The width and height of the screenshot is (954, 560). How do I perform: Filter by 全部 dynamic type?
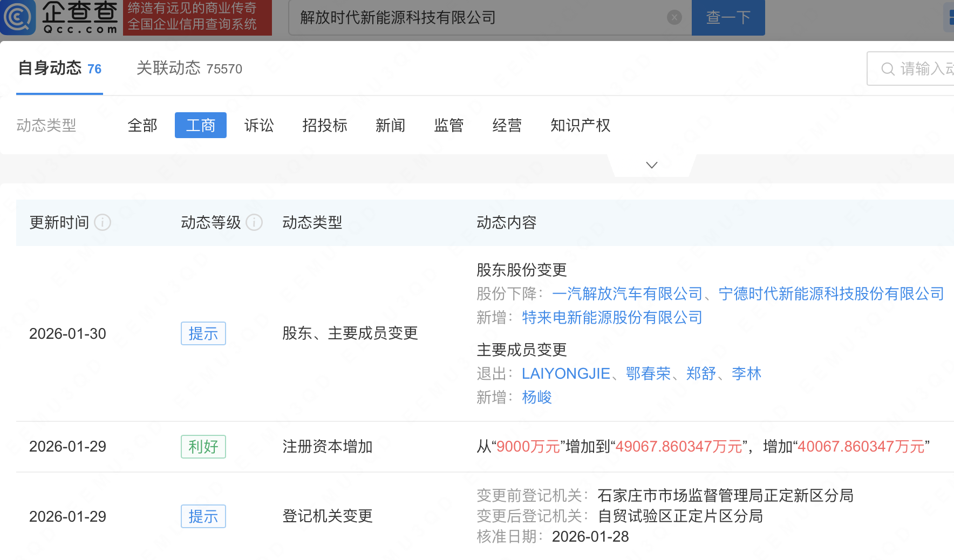click(x=142, y=126)
